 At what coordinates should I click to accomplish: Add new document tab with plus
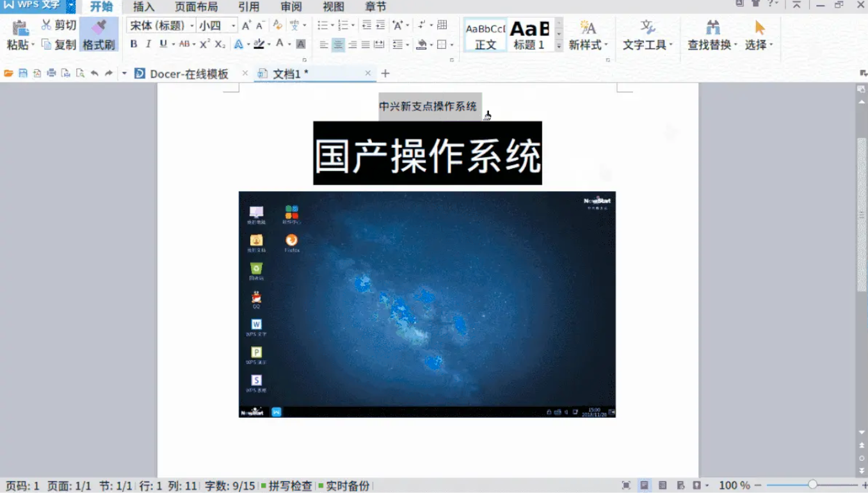[385, 74]
